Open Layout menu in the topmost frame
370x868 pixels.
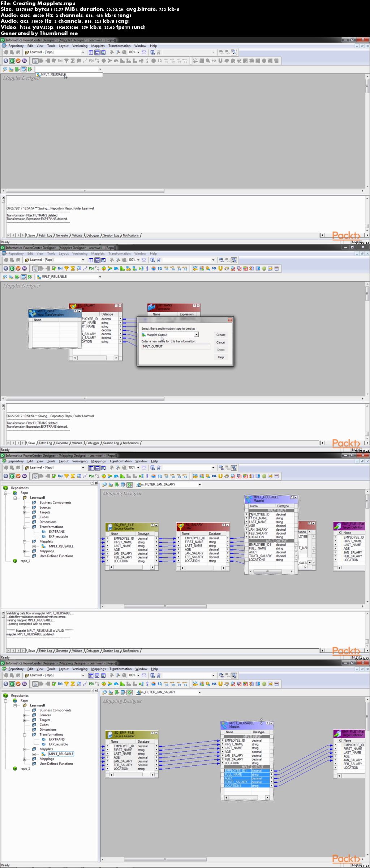64,46
